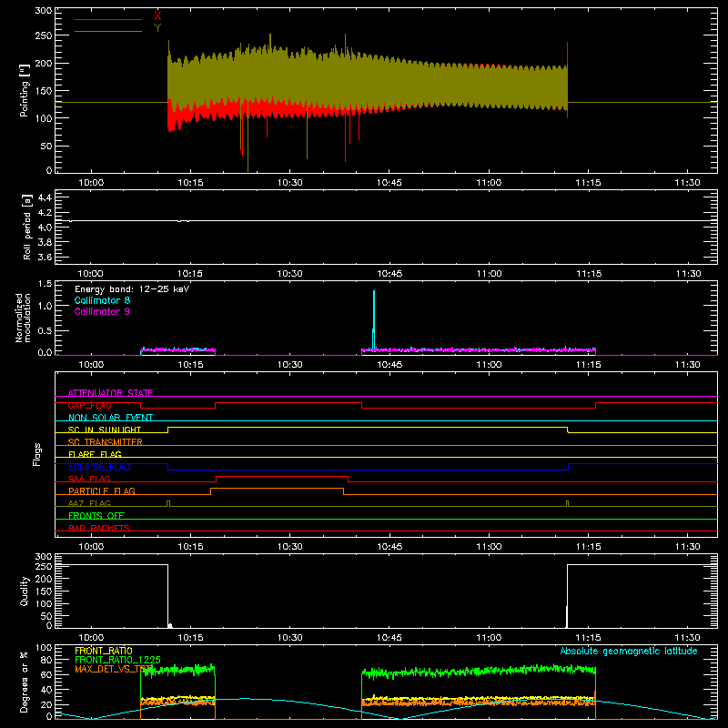728x728 pixels.
Task: Select the NON_SOLAR_EVENT flag label
Action: (110, 418)
